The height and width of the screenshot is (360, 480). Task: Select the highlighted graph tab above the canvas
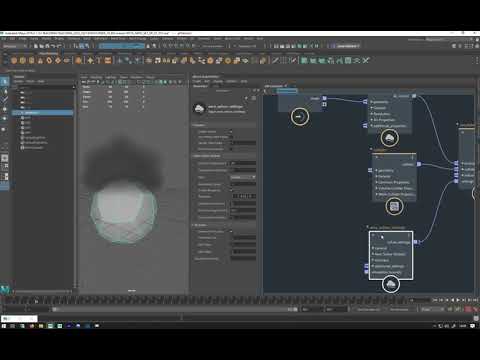(286, 90)
